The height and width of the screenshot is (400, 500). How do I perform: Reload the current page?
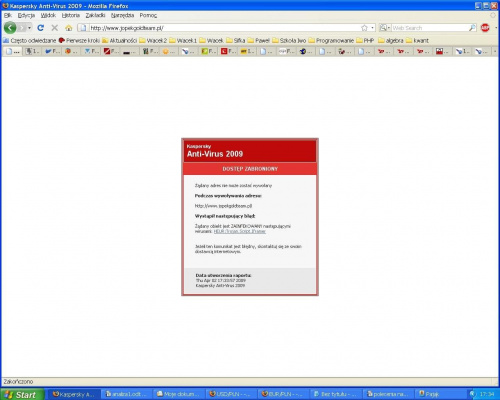tap(41, 28)
